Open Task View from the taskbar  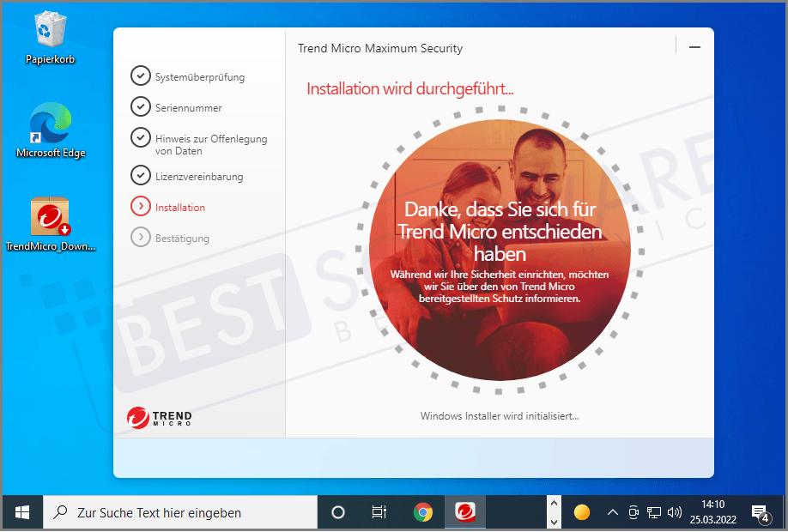point(379,511)
